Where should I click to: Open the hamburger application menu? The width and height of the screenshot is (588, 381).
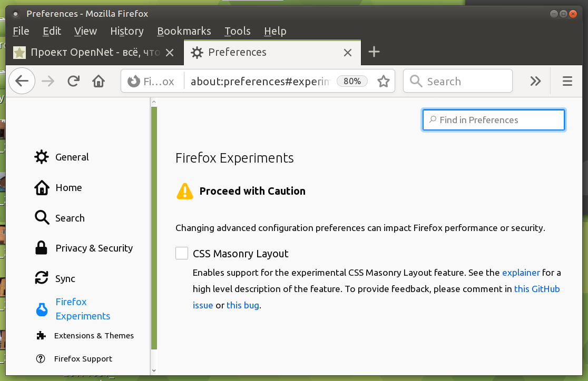tap(567, 82)
